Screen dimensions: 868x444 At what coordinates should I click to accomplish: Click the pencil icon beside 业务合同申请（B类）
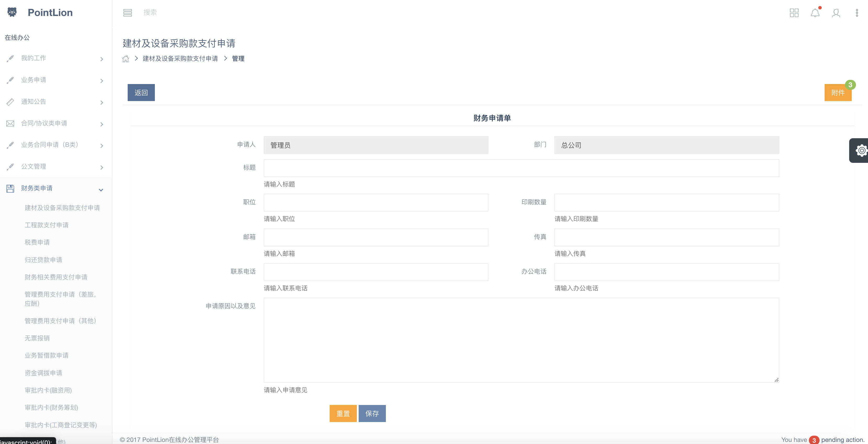point(10,145)
